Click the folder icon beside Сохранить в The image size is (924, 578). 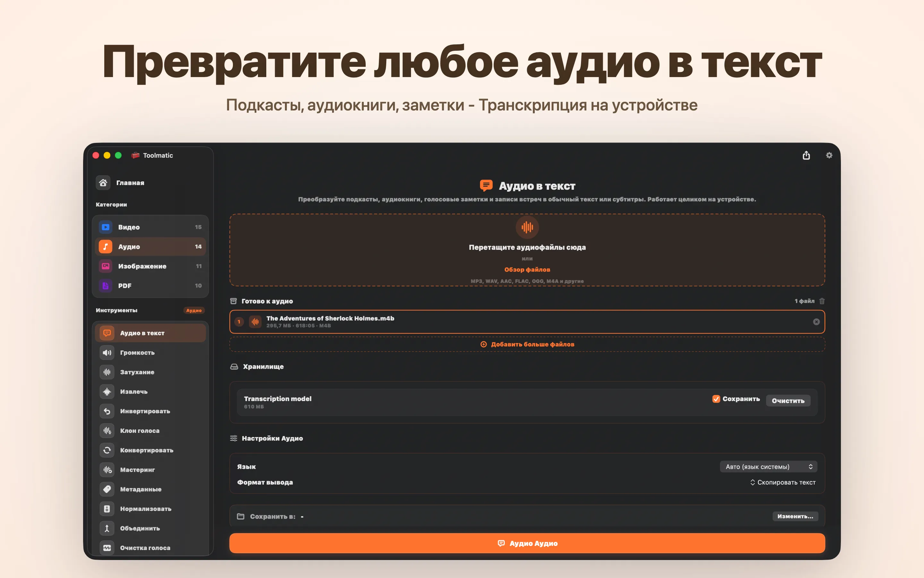point(241,516)
